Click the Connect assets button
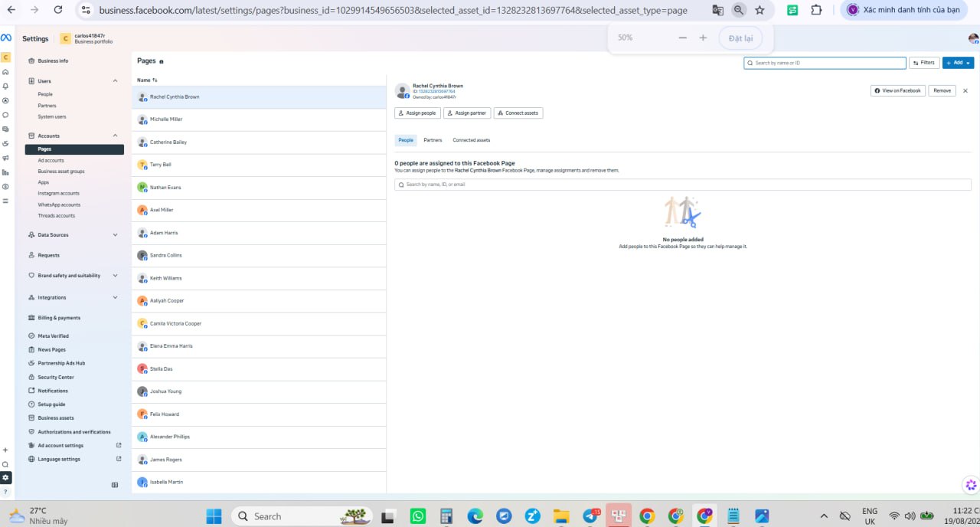 (x=518, y=113)
